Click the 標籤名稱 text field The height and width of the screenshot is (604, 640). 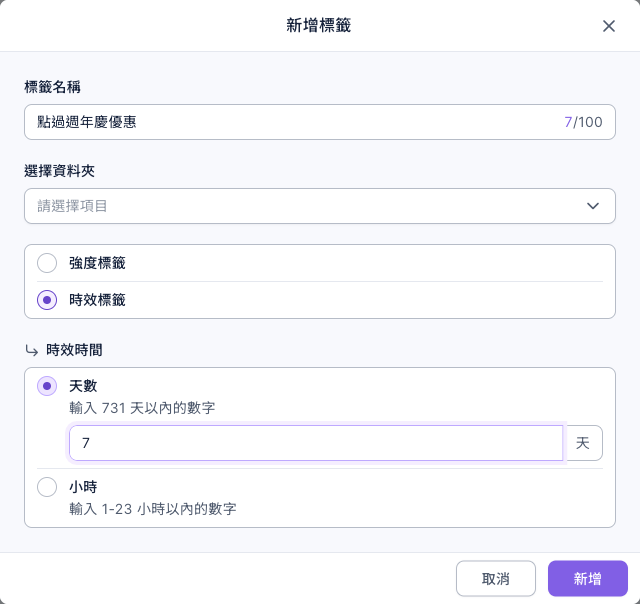coord(320,122)
